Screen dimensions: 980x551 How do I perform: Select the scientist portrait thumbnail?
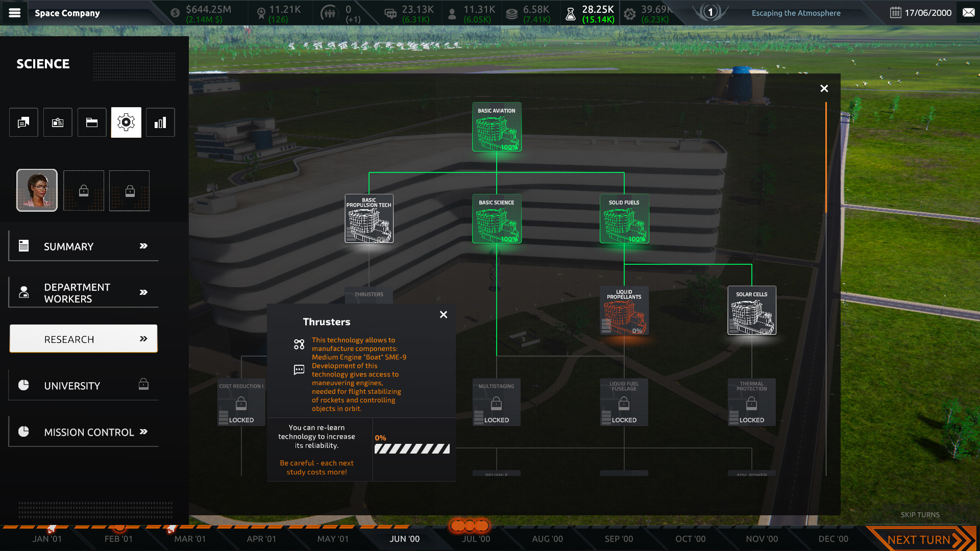tap(36, 190)
